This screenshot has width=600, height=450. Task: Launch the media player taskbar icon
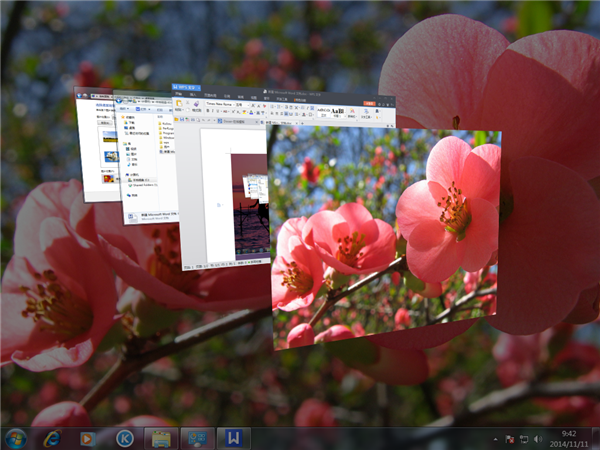(x=88, y=438)
